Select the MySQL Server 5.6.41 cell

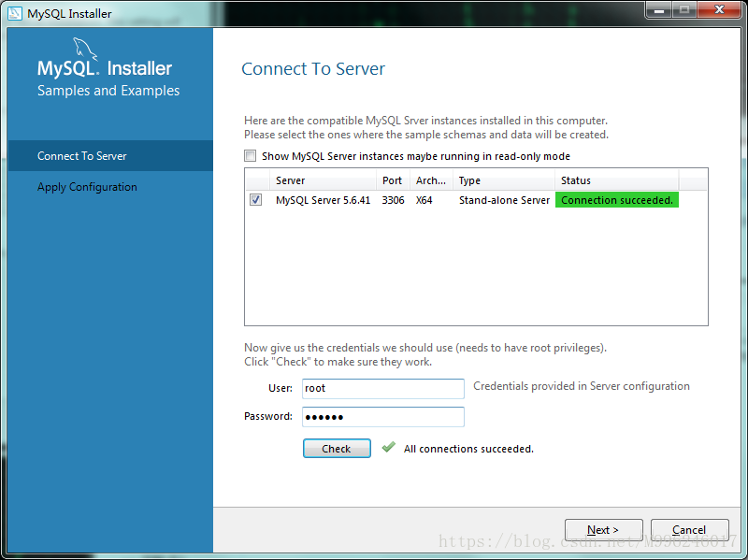pyautogui.click(x=323, y=200)
